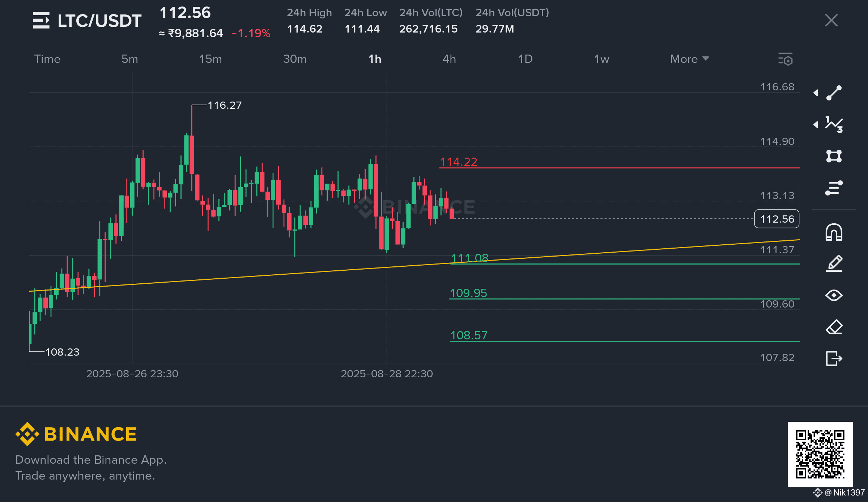Select the yellow ascending trend line
Screen dimensions: 868x502
(414, 265)
